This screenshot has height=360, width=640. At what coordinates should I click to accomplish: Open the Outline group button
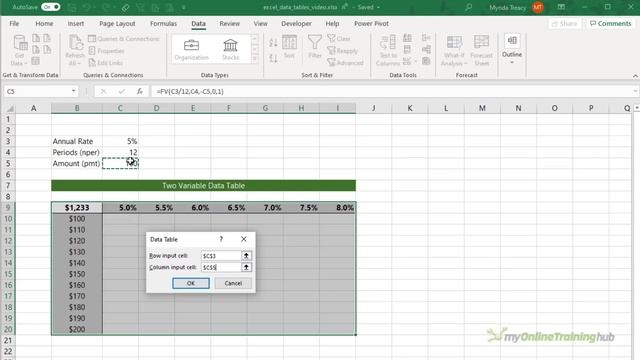[x=512, y=49]
